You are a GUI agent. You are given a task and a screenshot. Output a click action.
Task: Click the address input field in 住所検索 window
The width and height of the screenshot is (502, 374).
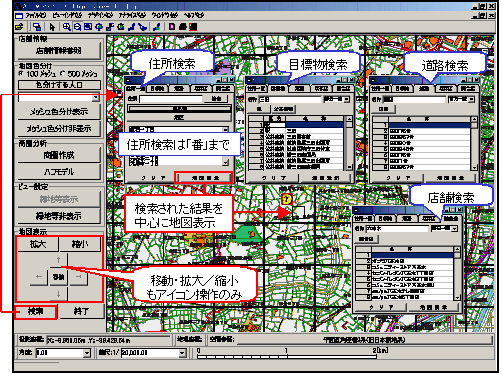pos(171,99)
